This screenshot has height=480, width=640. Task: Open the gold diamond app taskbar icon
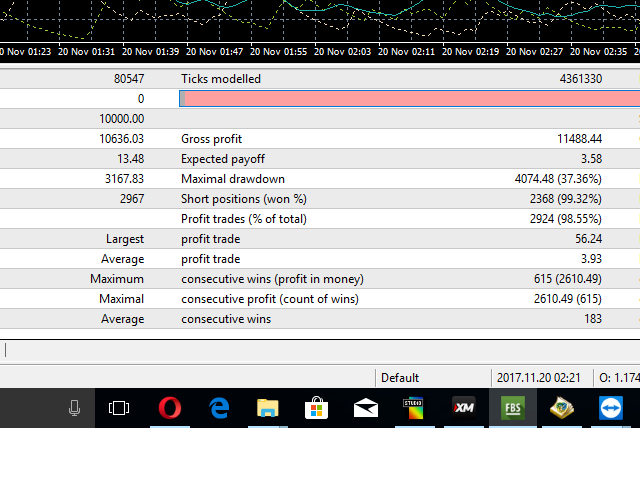(x=562, y=408)
